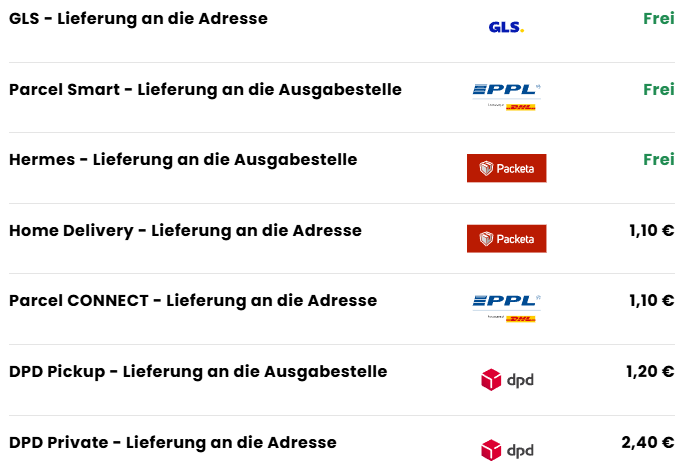Click the GLS carrier logo
Screen dimensions: 680x475
pyautogui.click(x=506, y=27)
